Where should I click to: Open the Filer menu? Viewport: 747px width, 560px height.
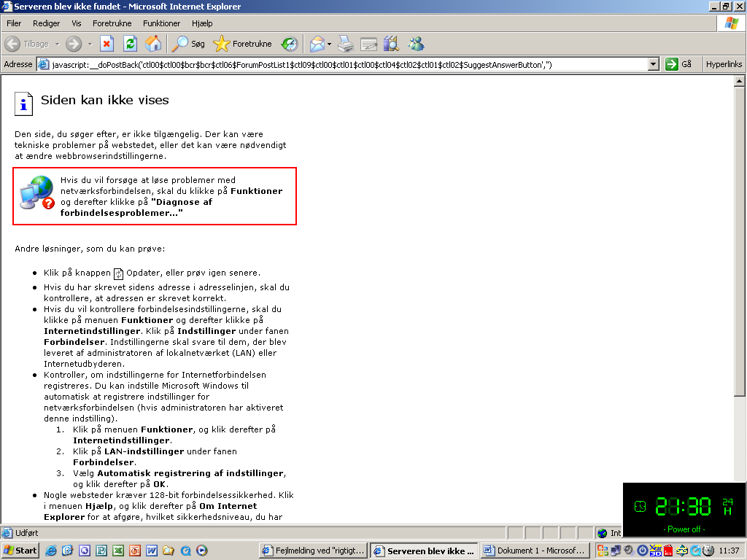[x=14, y=23]
